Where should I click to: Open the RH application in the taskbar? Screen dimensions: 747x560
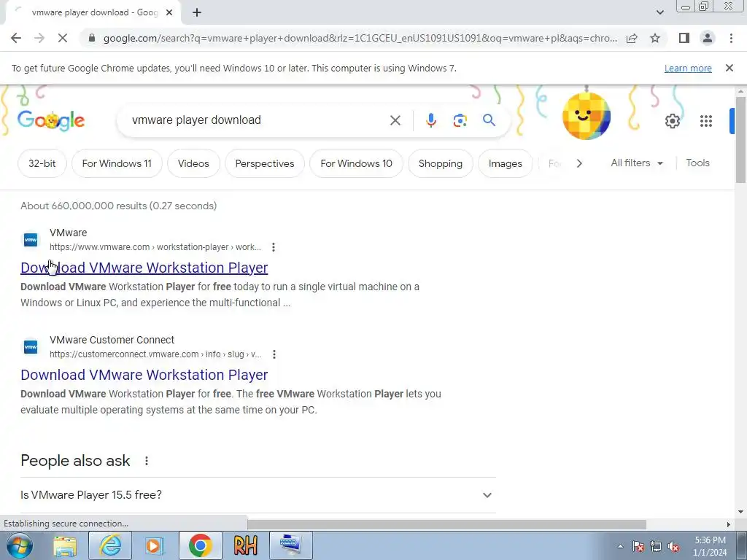(x=245, y=545)
